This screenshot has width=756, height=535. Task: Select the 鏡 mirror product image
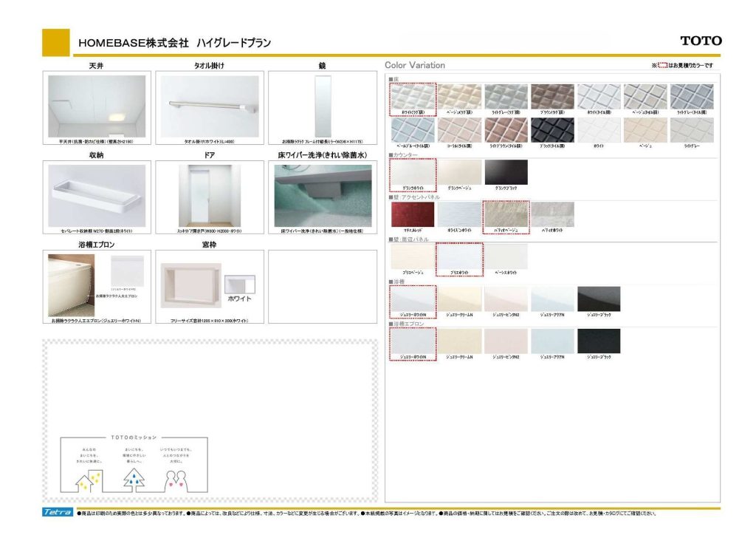322,106
